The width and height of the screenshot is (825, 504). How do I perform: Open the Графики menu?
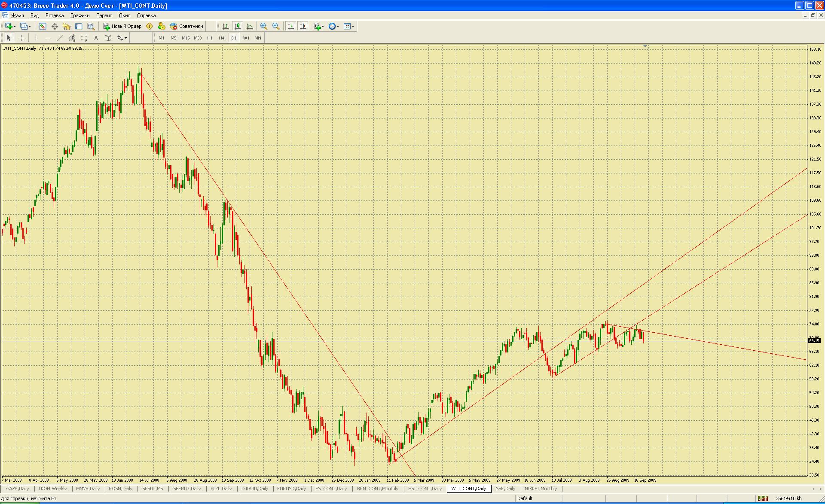tap(80, 15)
